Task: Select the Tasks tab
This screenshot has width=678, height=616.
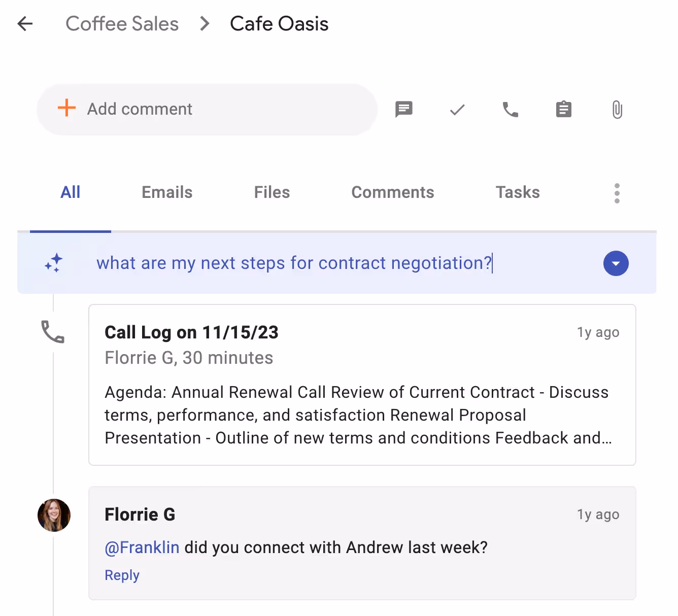Action: tap(518, 192)
